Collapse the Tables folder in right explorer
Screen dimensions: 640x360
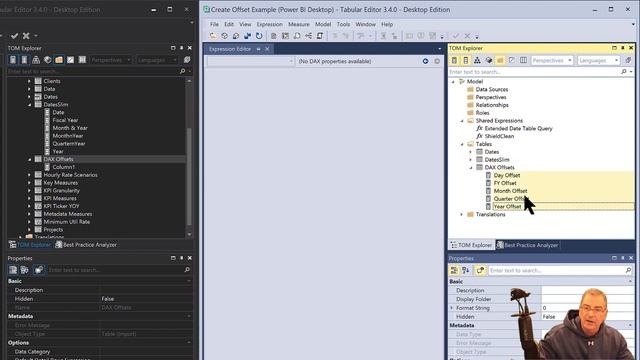coord(462,144)
